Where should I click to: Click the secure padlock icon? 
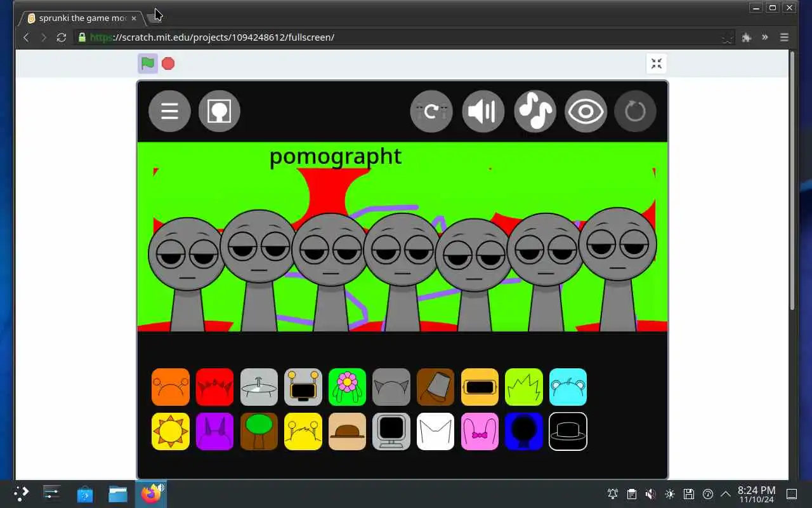[82, 37]
